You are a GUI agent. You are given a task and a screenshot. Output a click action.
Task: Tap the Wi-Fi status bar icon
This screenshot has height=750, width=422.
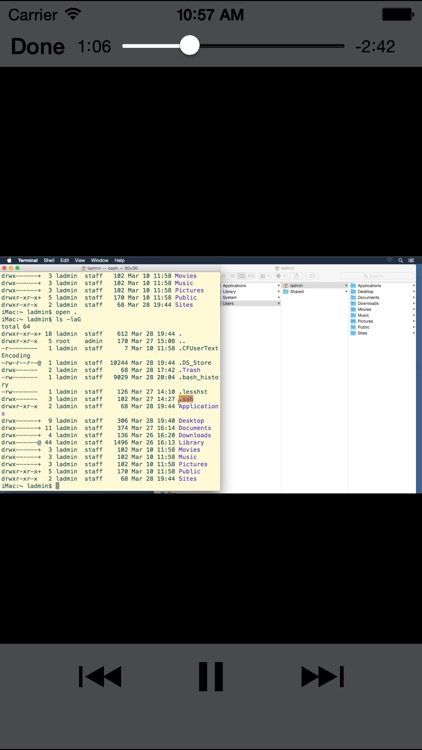tap(73, 14)
